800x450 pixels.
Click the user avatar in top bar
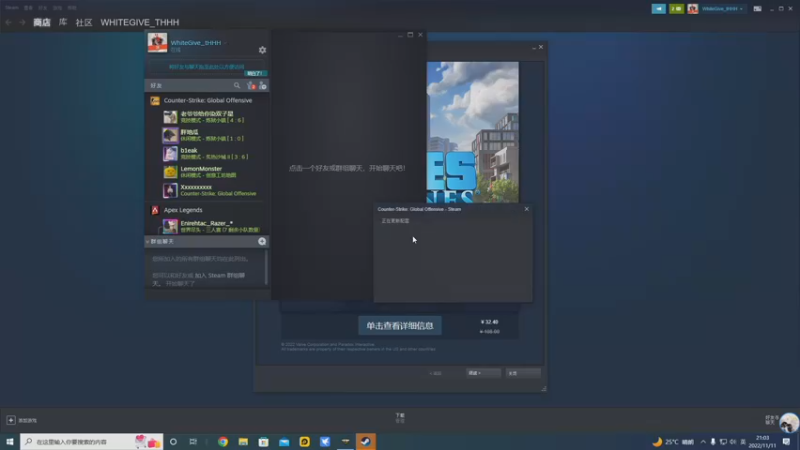(x=692, y=9)
